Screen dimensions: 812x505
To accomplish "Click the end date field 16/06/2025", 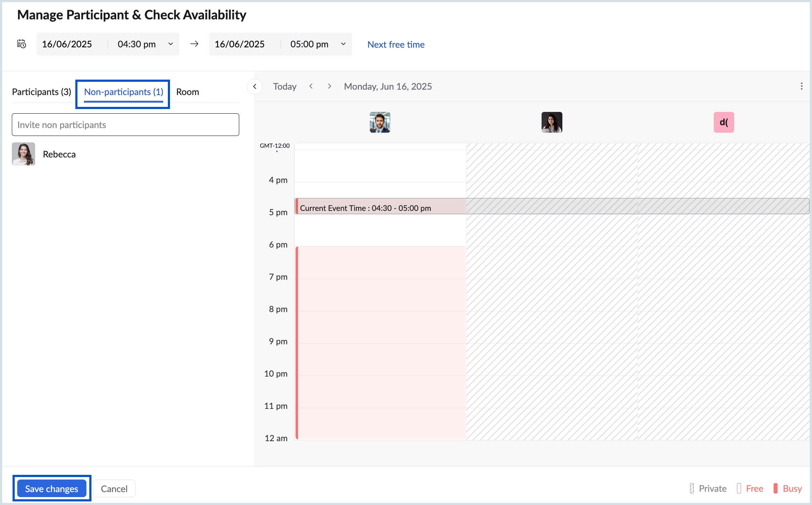I will coord(240,44).
